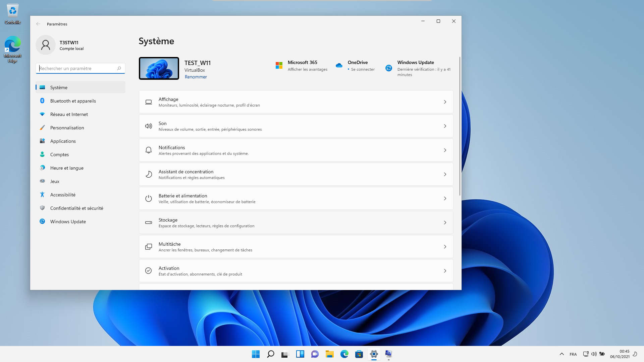
Task: Expand the Affichage settings chevron
Action: tap(445, 102)
